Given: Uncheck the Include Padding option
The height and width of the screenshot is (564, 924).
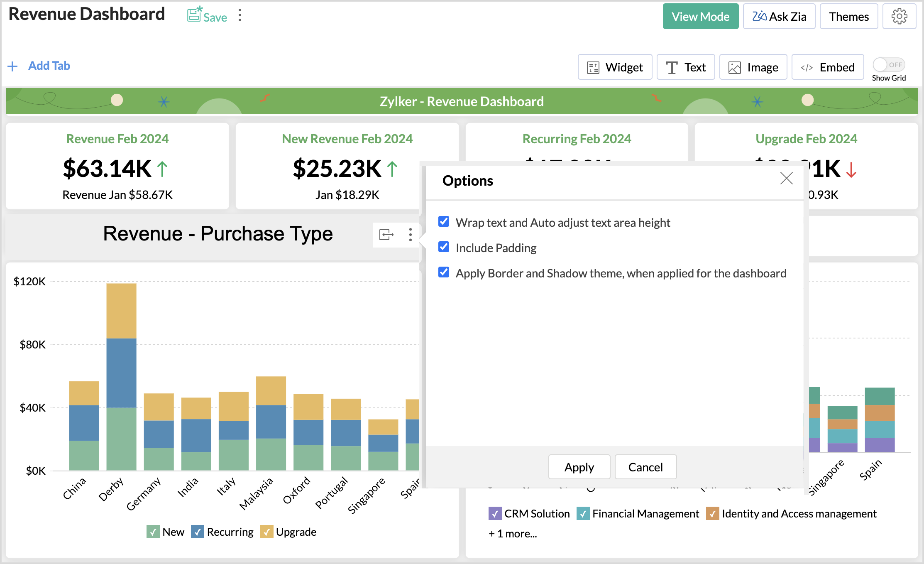Looking at the screenshot, I should (x=443, y=247).
